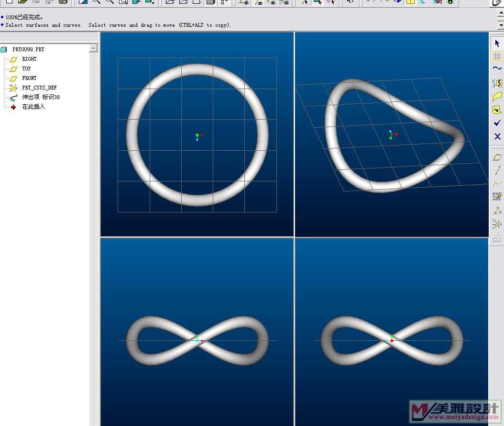Select FRONT datum plane in model tree
Image resolution: width=504 pixels, height=426 pixels.
29,78
